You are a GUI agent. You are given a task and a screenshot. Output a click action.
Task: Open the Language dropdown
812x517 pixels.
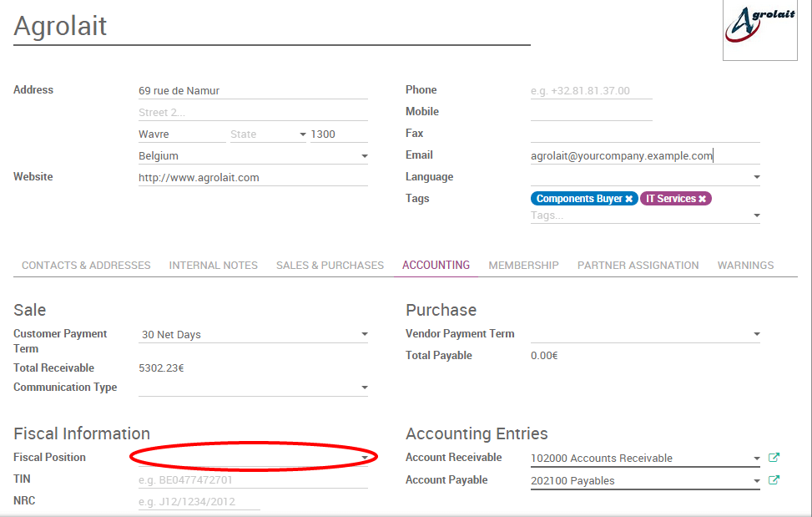coord(756,176)
